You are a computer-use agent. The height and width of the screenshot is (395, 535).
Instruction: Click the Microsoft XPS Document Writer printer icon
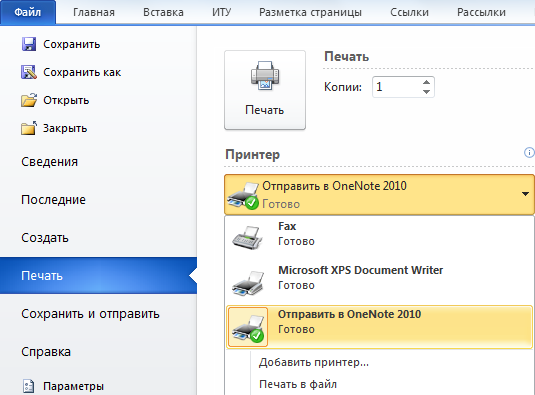pos(248,283)
